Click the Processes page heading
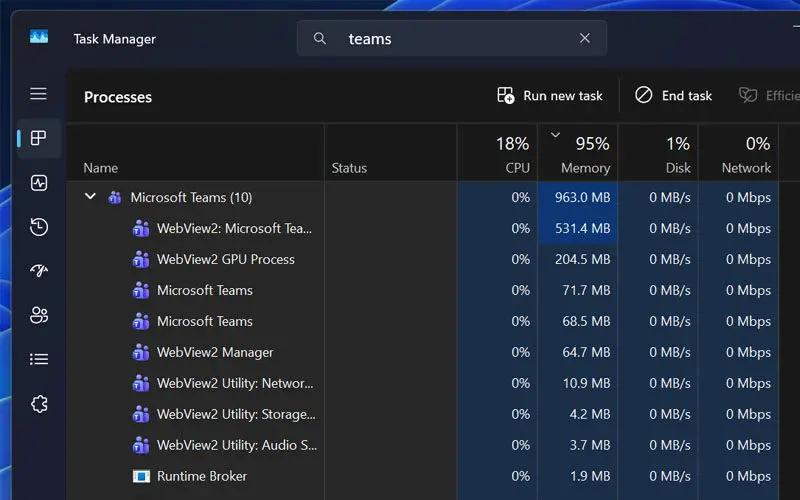 pyautogui.click(x=118, y=97)
